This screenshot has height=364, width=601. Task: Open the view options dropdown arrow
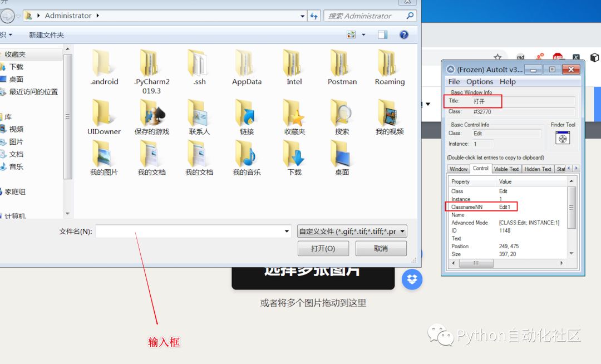point(363,35)
